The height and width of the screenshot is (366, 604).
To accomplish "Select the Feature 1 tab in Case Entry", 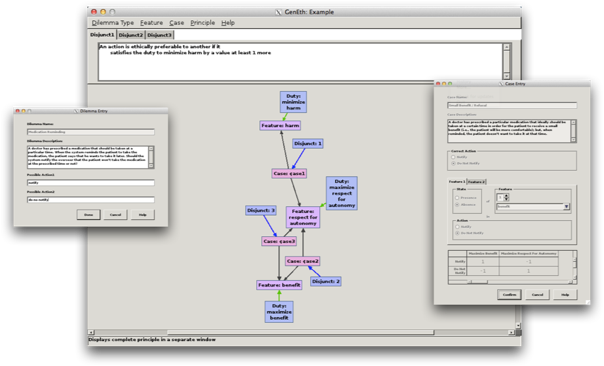I will tap(457, 181).
